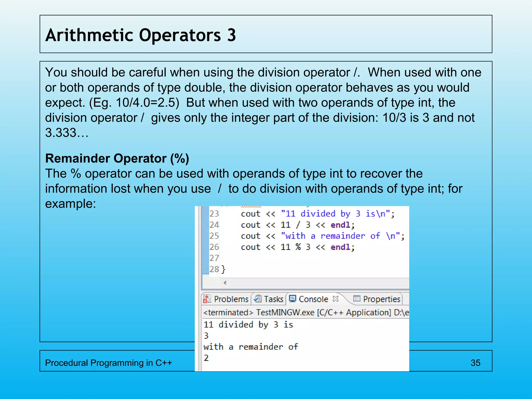This screenshot has height=399, width=532.
Task: Select the Console tab
Action: pyautogui.click(x=313, y=299)
